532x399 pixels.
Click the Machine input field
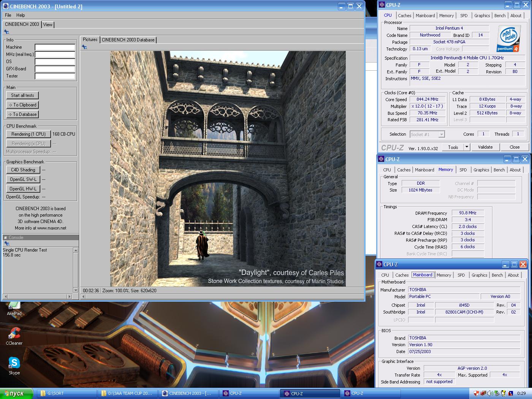(55, 47)
